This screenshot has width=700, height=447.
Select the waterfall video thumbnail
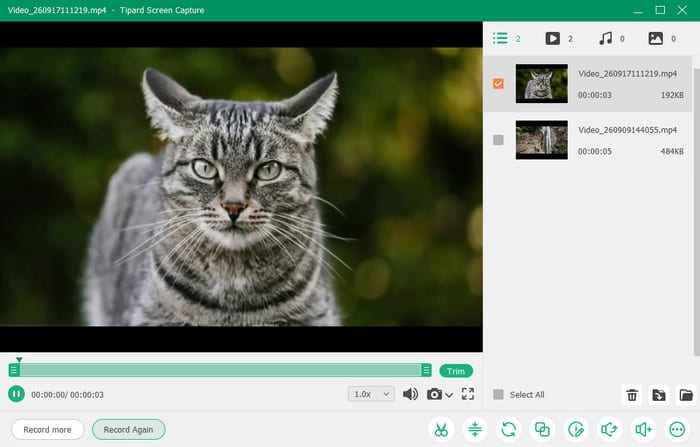point(542,140)
